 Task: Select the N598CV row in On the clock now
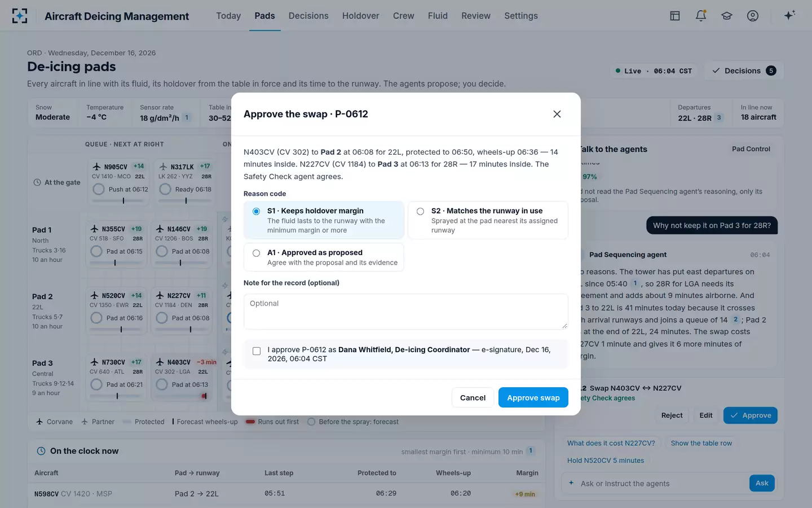click(286, 494)
